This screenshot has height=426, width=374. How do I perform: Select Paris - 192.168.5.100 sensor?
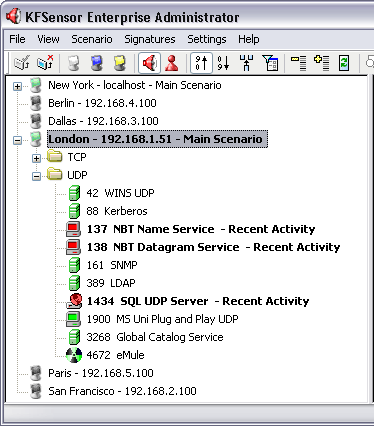click(101, 373)
